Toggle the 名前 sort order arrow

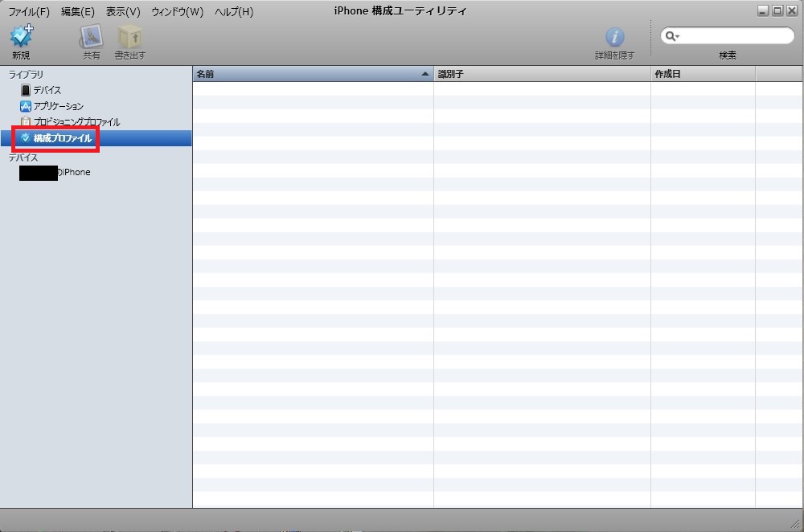click(425, 74)
